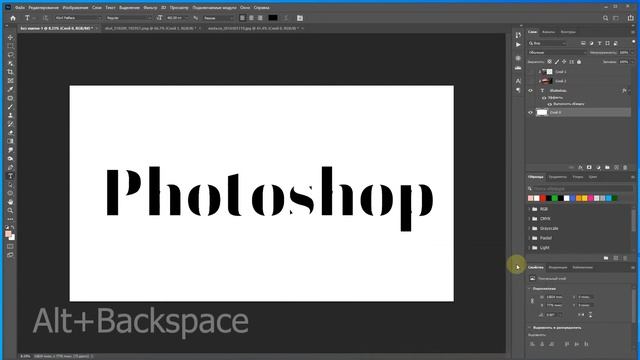Show the hidden Слой 1 layer
The image size is (640, 360).
(x=531, y=71)
